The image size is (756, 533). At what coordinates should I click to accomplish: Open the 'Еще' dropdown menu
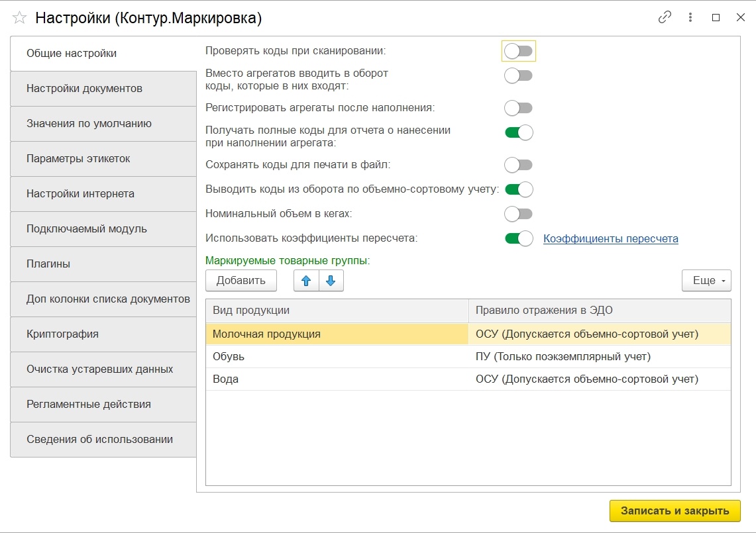click(706, 281)
